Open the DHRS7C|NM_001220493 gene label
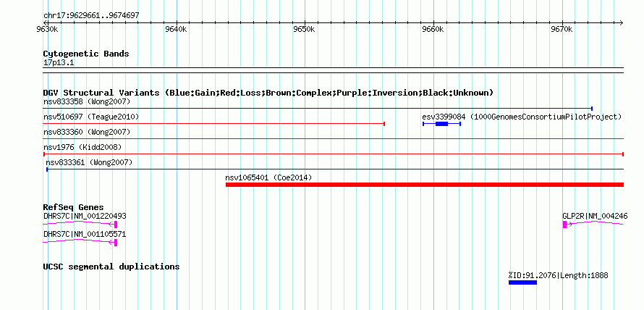 point(85,216)
